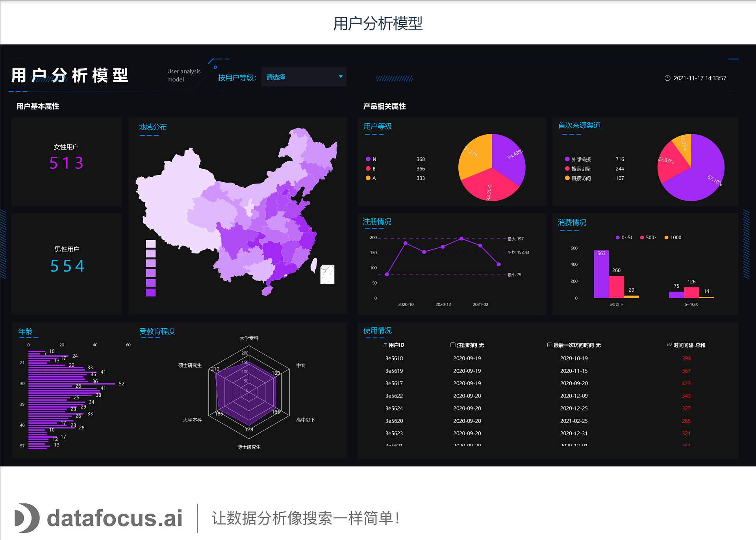The width and height of the screenshot is (756, 540).
Task: Click the calendar icon beside 最后一次访问时间 header
Action: tap(550, 345)
